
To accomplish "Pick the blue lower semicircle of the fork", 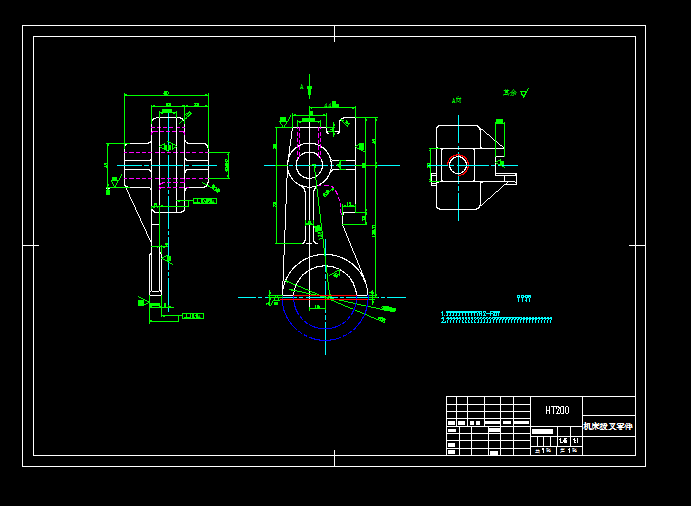I will click(x=325, y=340).
